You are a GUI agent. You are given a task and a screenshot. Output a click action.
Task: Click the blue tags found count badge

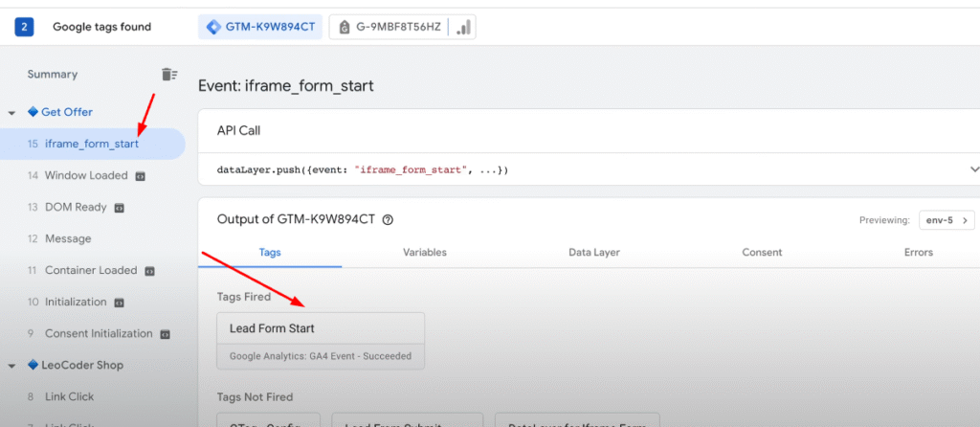24,27
